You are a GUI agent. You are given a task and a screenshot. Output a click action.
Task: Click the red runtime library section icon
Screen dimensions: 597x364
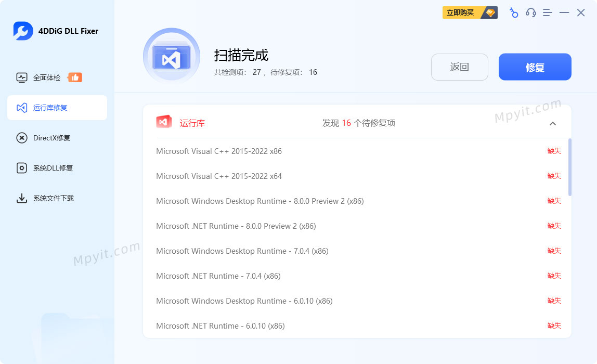[164, 122]
